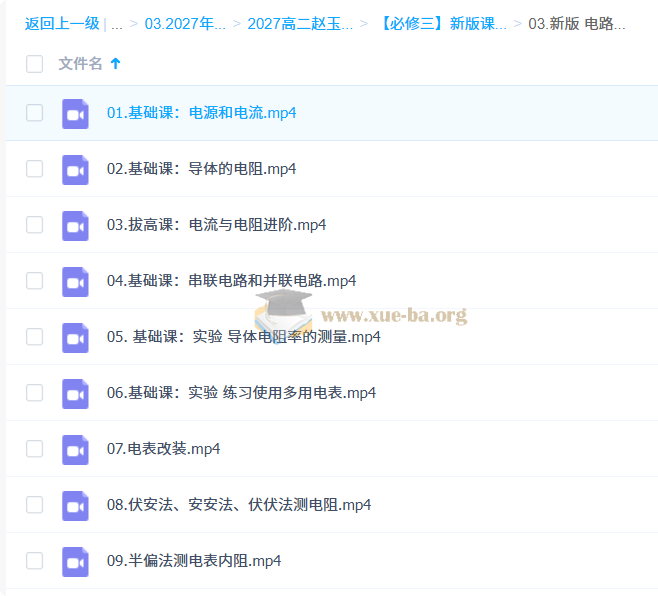Open file 02.基础课：导体的电阻.mp4

click(201, 169)
